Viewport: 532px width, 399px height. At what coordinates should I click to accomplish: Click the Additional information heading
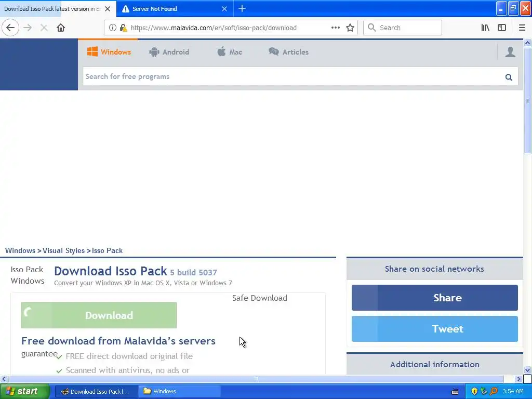point(435,364)
